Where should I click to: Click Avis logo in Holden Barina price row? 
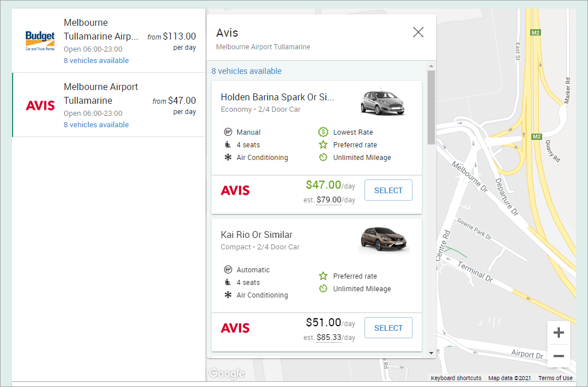point(235,190)
